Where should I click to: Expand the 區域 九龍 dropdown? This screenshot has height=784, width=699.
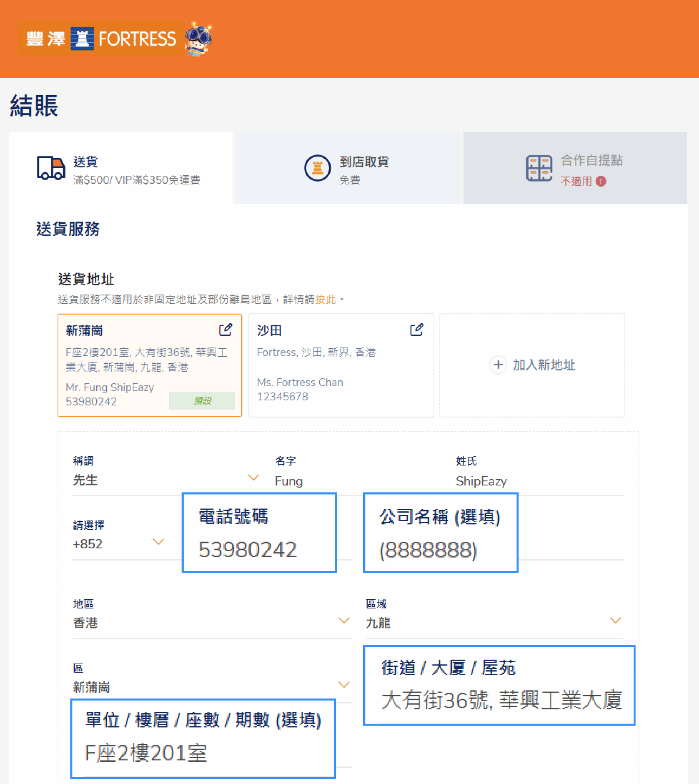click(615, 620)
